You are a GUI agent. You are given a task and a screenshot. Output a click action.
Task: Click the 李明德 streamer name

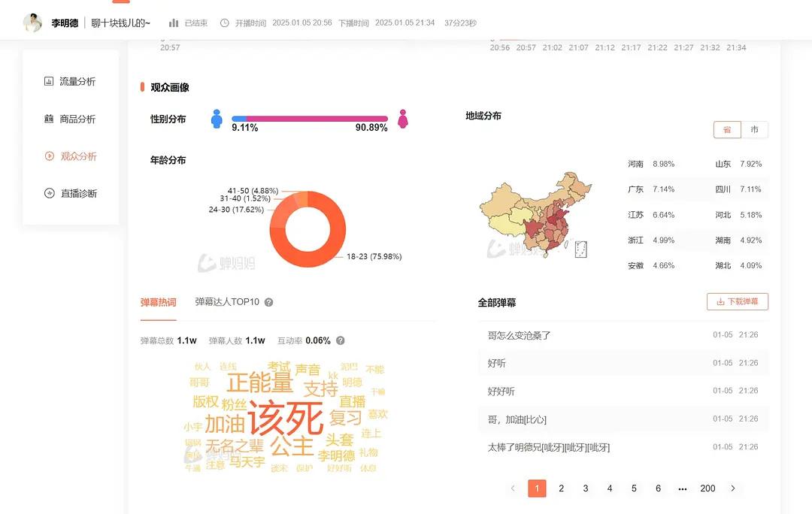65,23
